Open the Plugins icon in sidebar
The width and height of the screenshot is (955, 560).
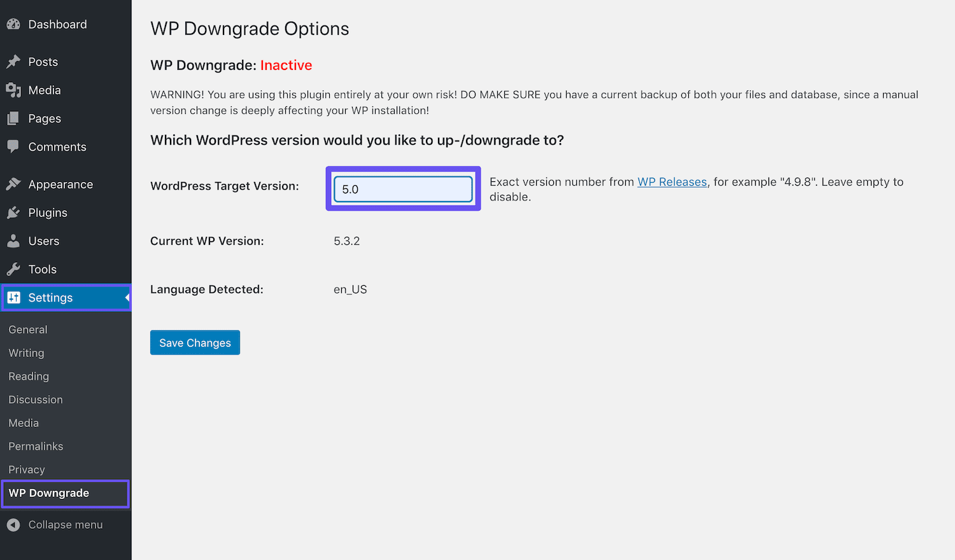pos(14,213)
